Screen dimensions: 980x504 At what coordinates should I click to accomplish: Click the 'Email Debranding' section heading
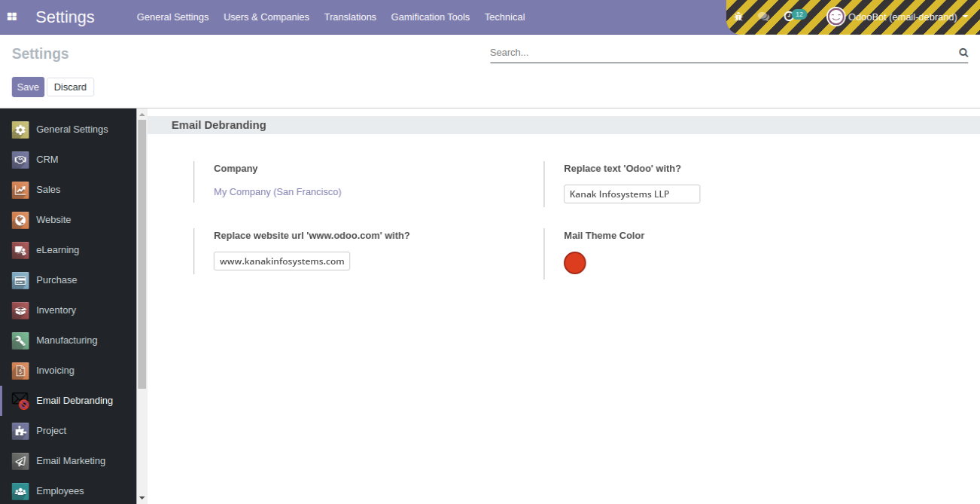point(219,125)
